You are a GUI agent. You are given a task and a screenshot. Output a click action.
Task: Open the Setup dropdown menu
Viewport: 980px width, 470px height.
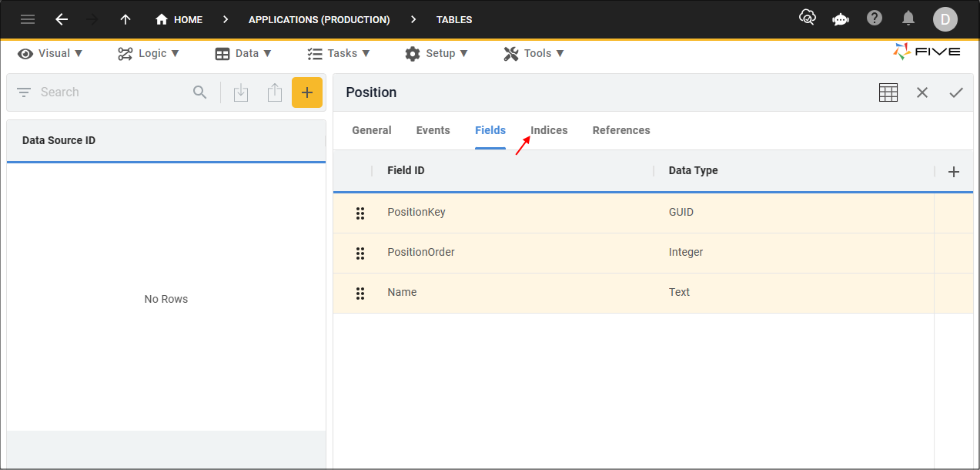tap(436, 53)
